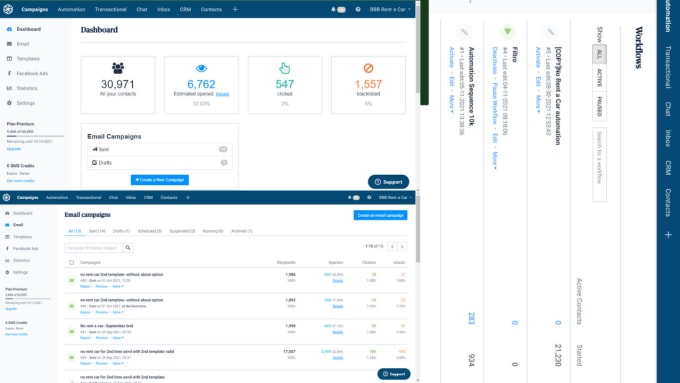
Task: Click the plus icon in rotated Workflows navigation bar
Action: coord(668,235)
